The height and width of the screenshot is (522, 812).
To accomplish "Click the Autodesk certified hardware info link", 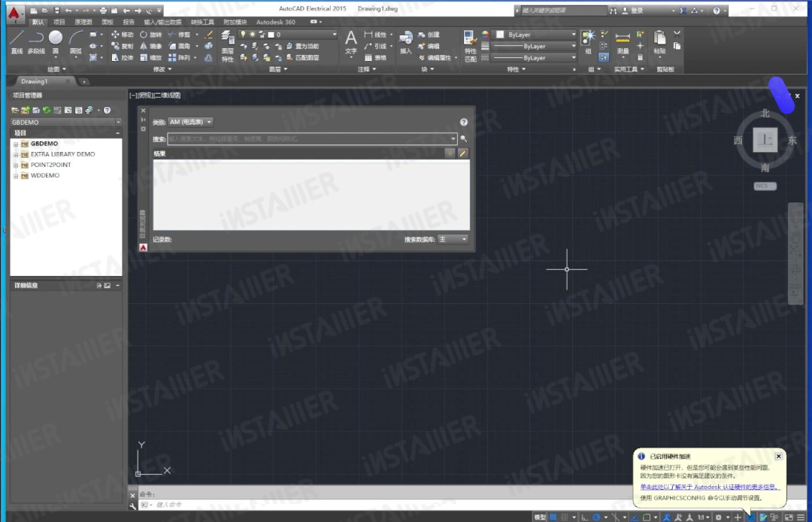I will point(710,487).
